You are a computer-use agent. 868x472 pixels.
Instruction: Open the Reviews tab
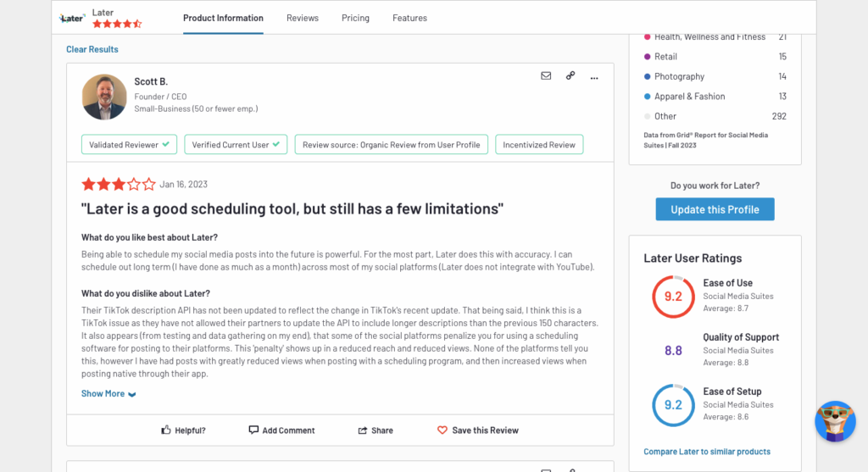point(303,18)
